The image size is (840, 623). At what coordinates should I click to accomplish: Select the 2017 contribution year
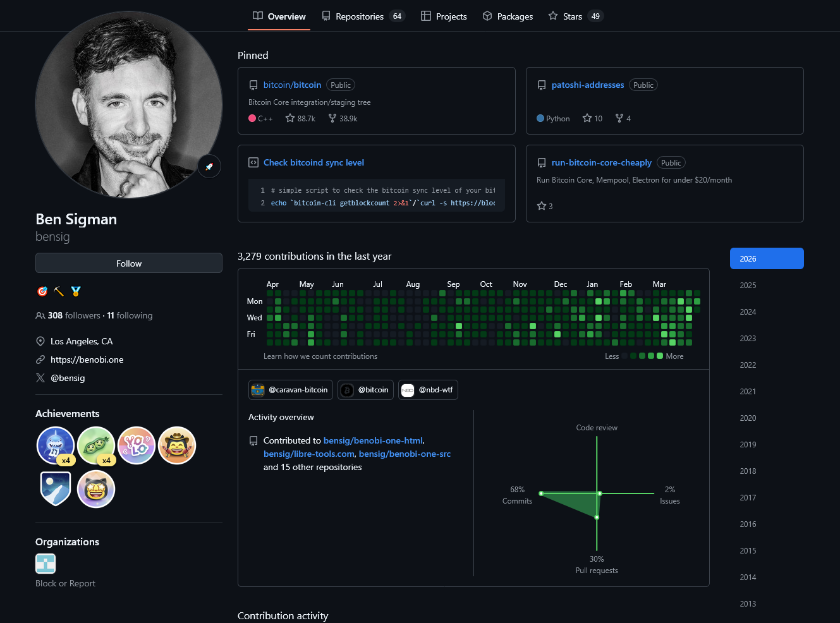click(767, 497)
